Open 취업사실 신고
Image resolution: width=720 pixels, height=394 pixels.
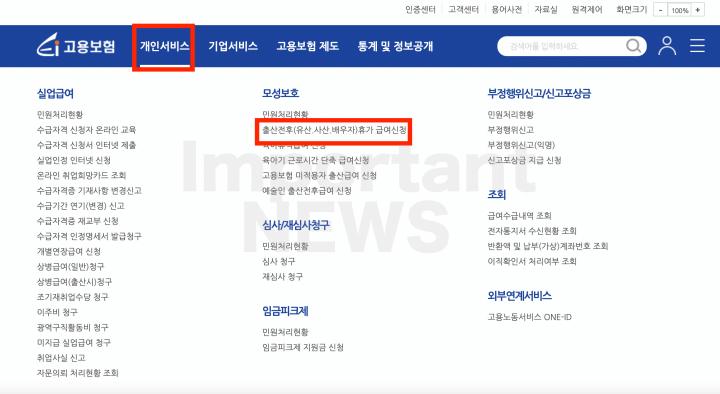pos(61,357)
